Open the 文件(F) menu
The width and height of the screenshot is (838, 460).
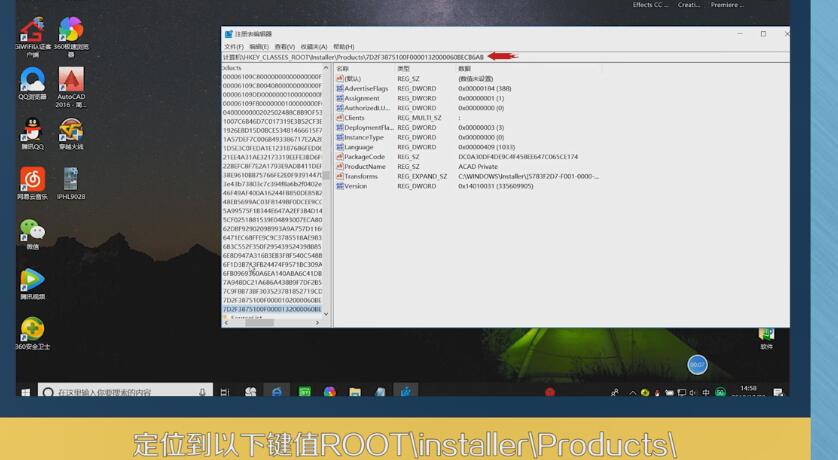(233, 47)
